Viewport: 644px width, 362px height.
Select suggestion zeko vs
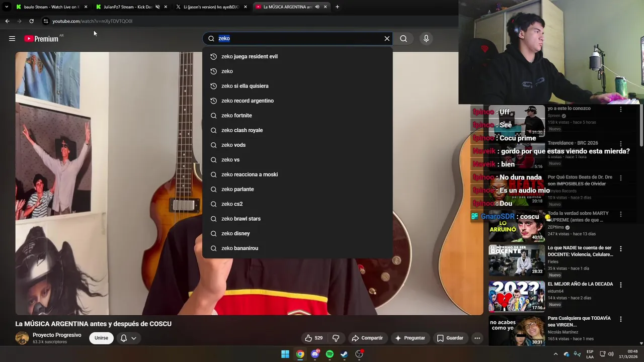[x=297, y=160]
